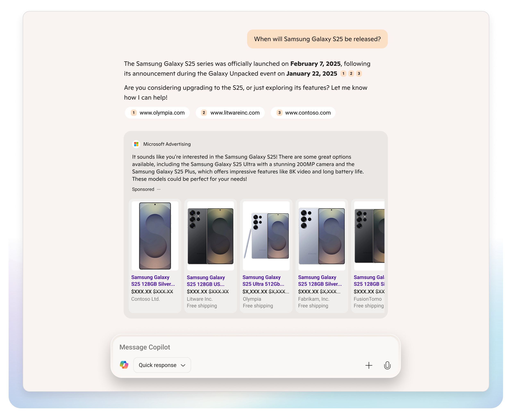Click inline citation badge 2

351,74
